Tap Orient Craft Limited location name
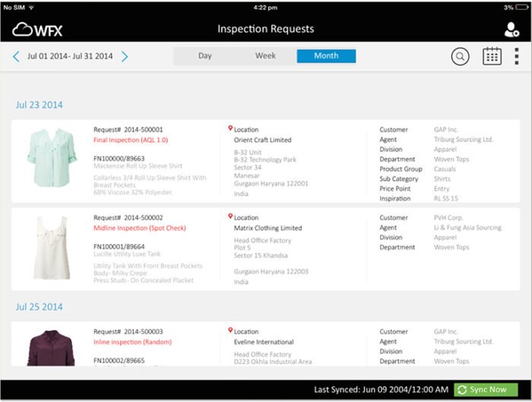This screenshot has height=402, width=532. coord(262,140)
